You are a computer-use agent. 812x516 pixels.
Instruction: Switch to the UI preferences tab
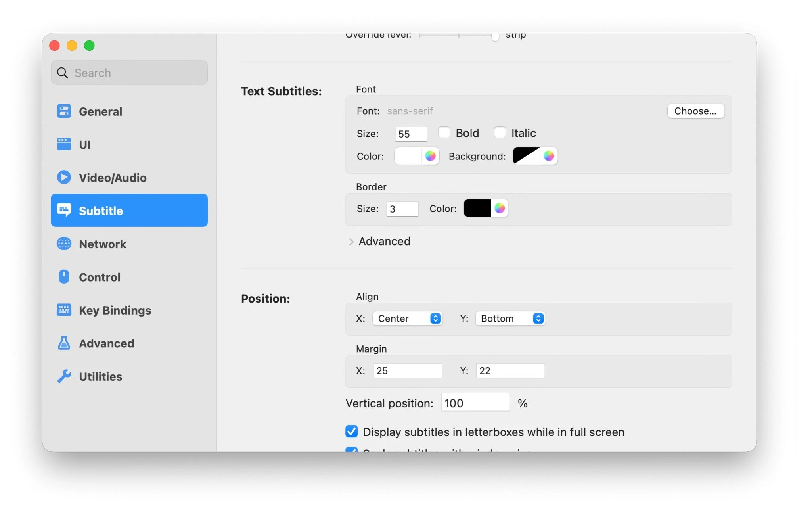click(129, 144)
